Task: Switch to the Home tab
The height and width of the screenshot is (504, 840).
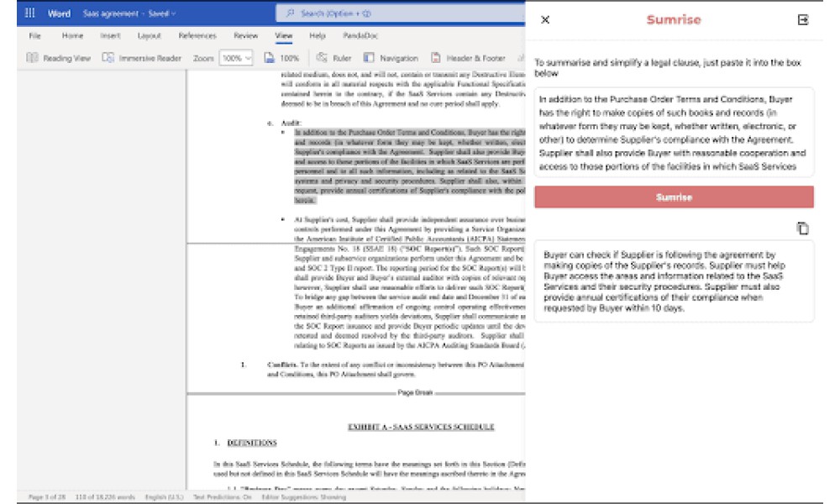Action: point(72,35)
